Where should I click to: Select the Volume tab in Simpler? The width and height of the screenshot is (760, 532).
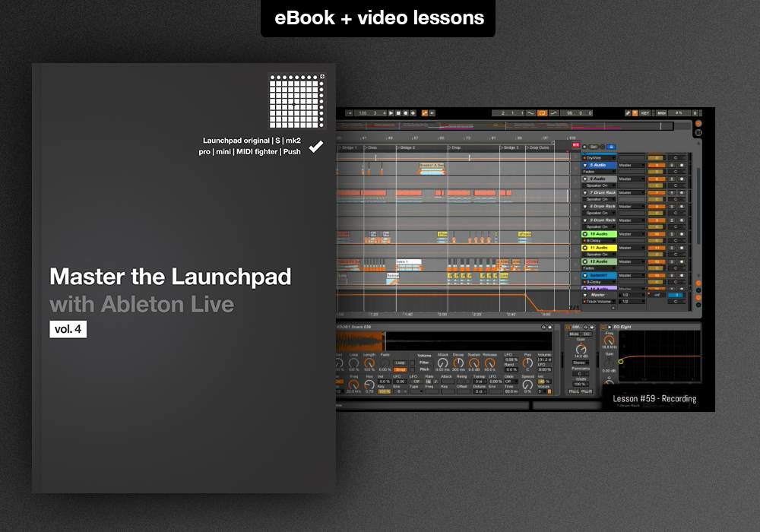[x=424, y=356]
